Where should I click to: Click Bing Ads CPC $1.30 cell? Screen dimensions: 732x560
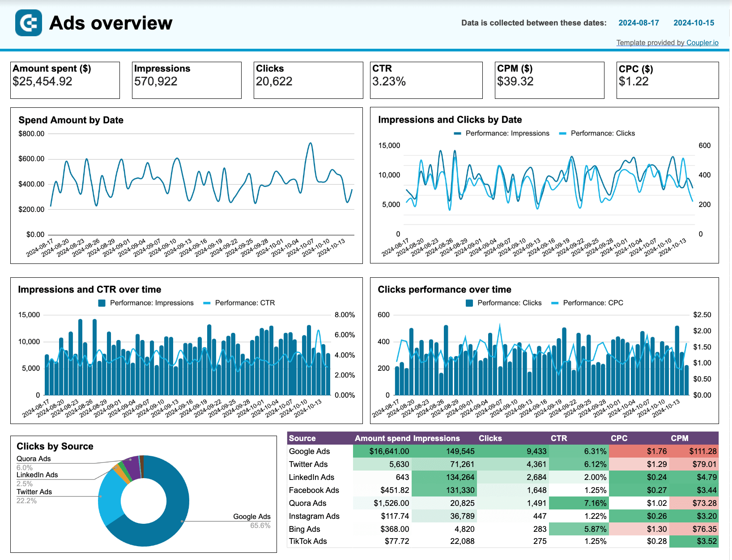click(x=638, y=529)
